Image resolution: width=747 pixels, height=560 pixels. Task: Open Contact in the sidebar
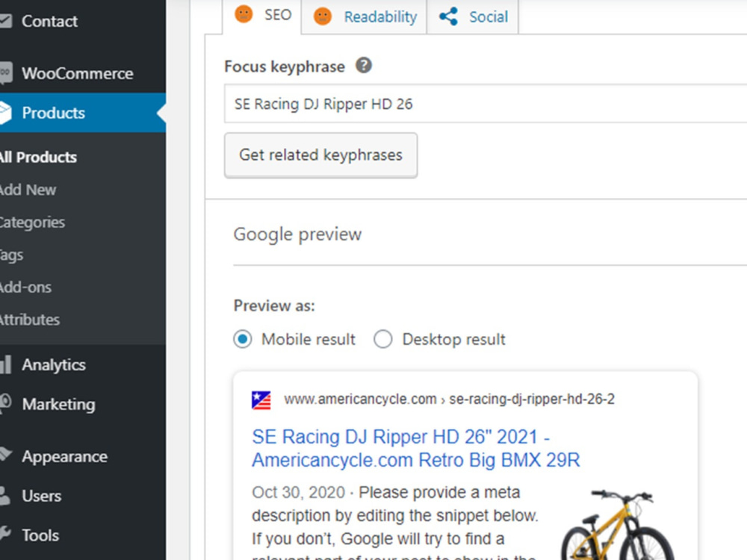pyautogui.click(x=49, y=21)
